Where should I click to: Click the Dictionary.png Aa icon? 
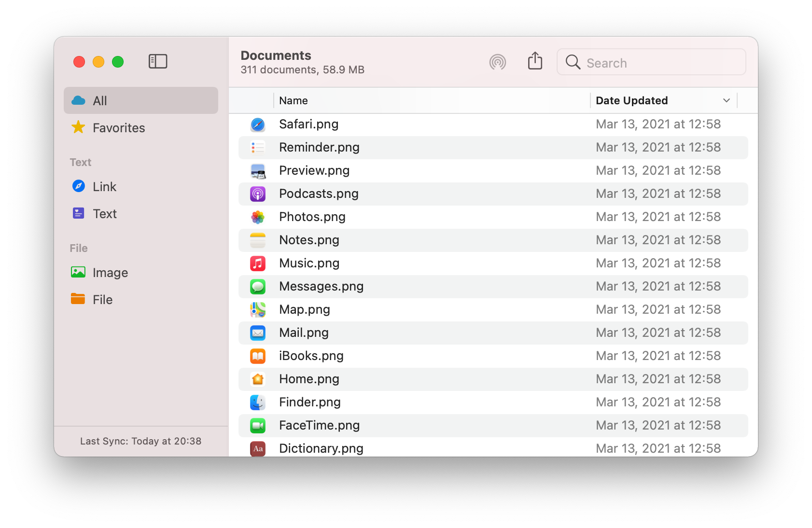[x=258, y=449]
